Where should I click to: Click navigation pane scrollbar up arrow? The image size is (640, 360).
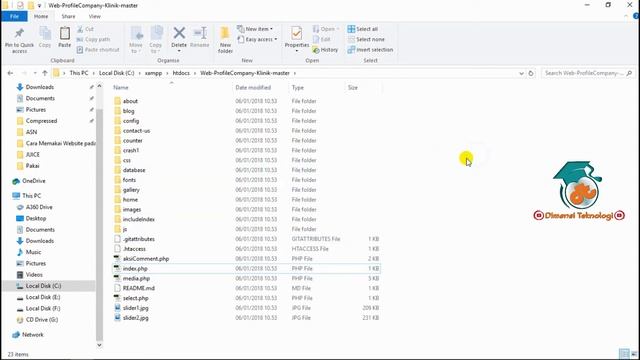99,86
